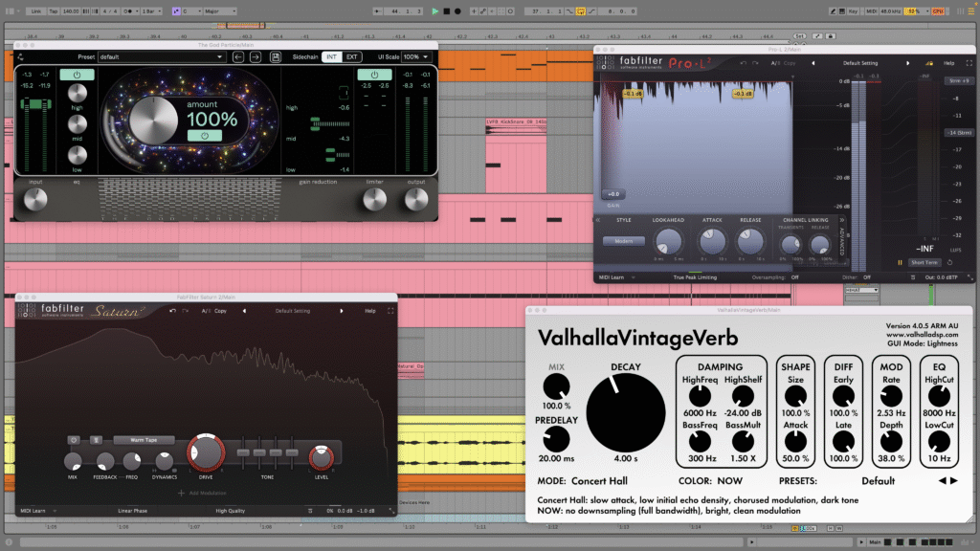
Task: Open the UI Scale 100% dropdown
Action: (x=417, y=57)
